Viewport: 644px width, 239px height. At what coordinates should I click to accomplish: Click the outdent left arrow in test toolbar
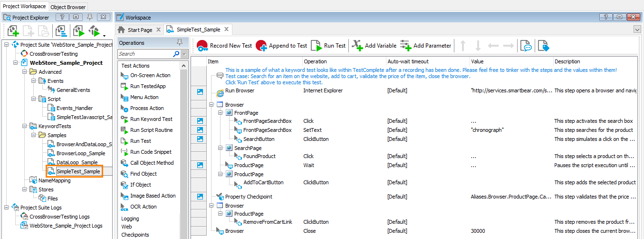(493, 46)
